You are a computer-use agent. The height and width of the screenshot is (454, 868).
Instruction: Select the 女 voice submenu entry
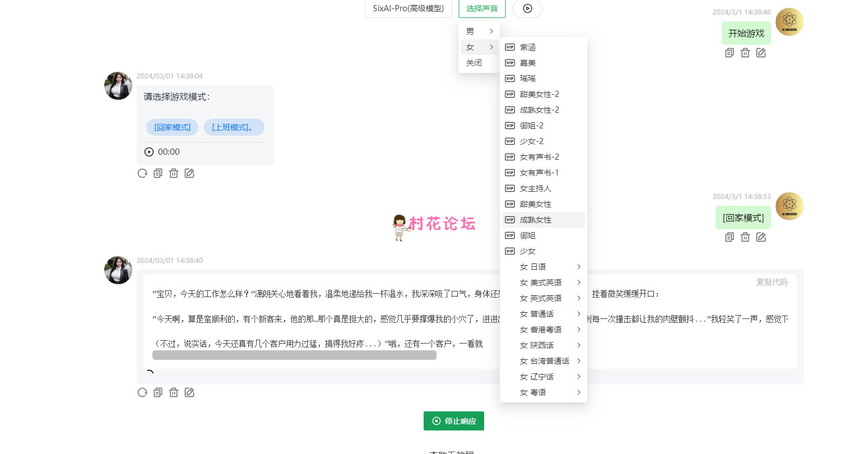click(479, 47)
